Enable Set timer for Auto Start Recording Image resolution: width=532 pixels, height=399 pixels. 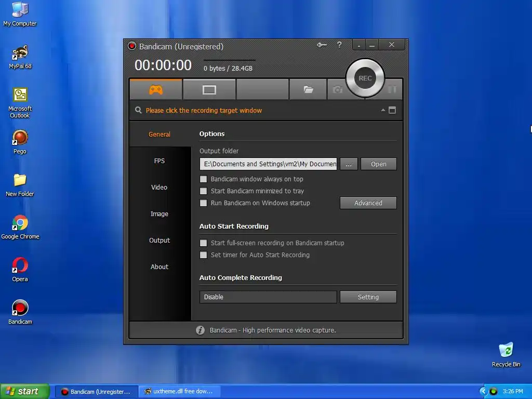pyautogui.click(x=203, y=255)
